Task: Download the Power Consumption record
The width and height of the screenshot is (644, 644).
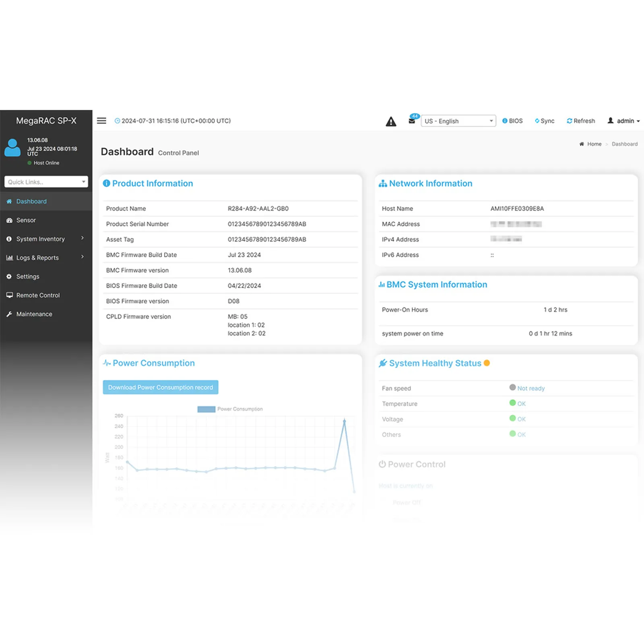Action: [160, 387]
